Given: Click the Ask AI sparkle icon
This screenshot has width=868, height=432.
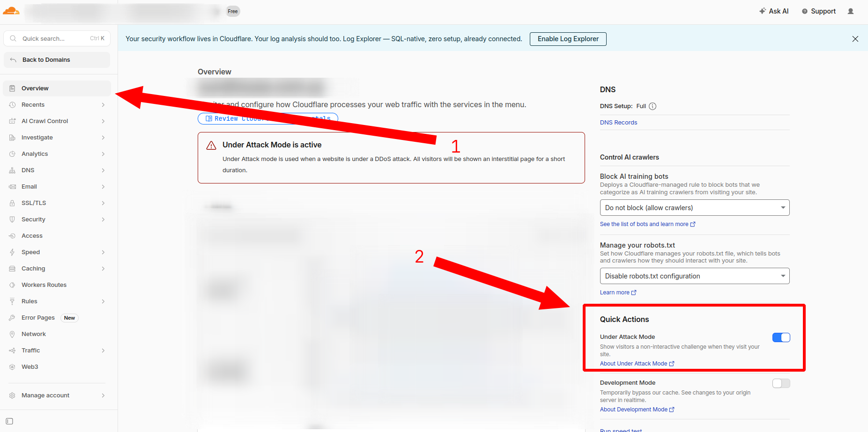Looking at the screenshot, I should click(763, 11).
